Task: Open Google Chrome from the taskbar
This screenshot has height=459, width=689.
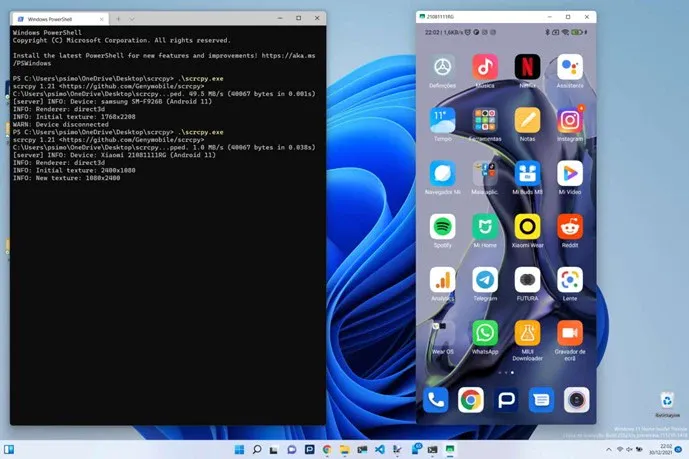Action: click(x=327, y=449)
